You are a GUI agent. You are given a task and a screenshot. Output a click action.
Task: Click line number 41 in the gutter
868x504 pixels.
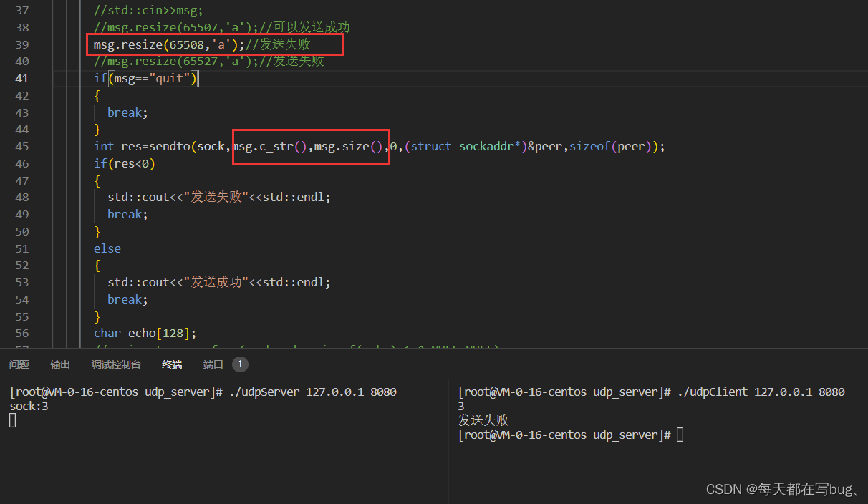point(22,79)
